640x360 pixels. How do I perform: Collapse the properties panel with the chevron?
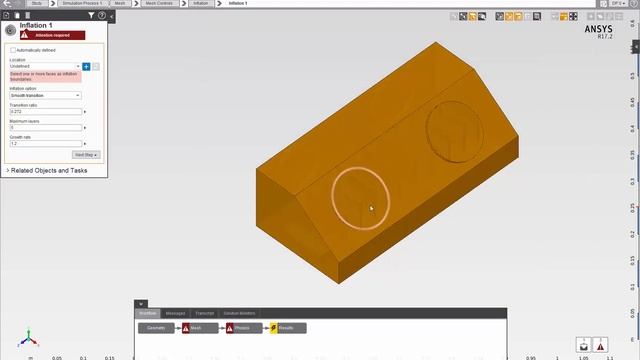click(111, 16)
